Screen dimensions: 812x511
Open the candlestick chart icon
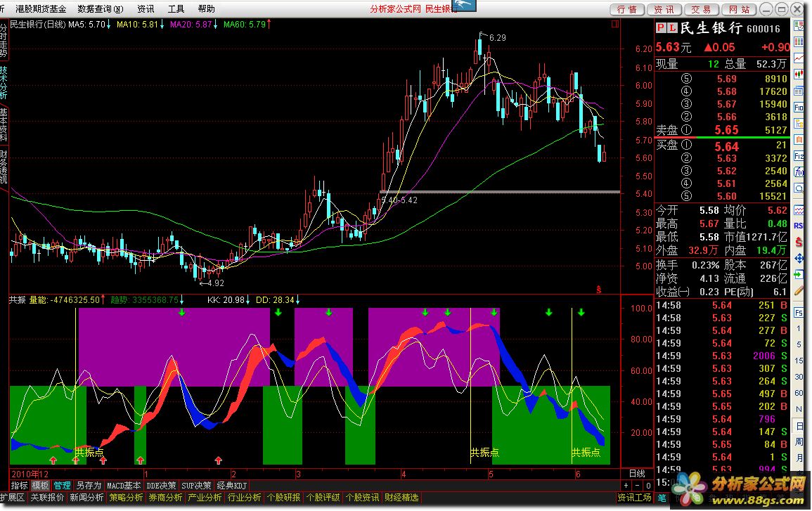point(799,74)
